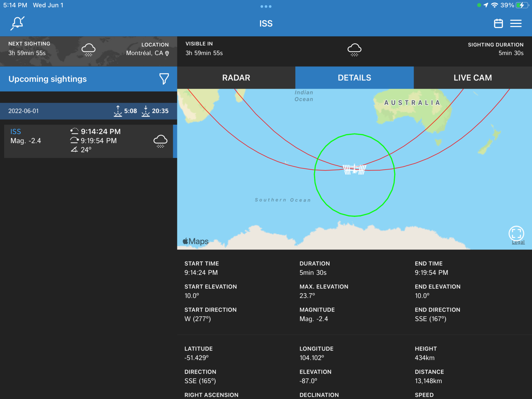Viewport: 532px width, 399px height.
Task: Tap the three-dot multitasking control
Action: (x=266, y=6)
